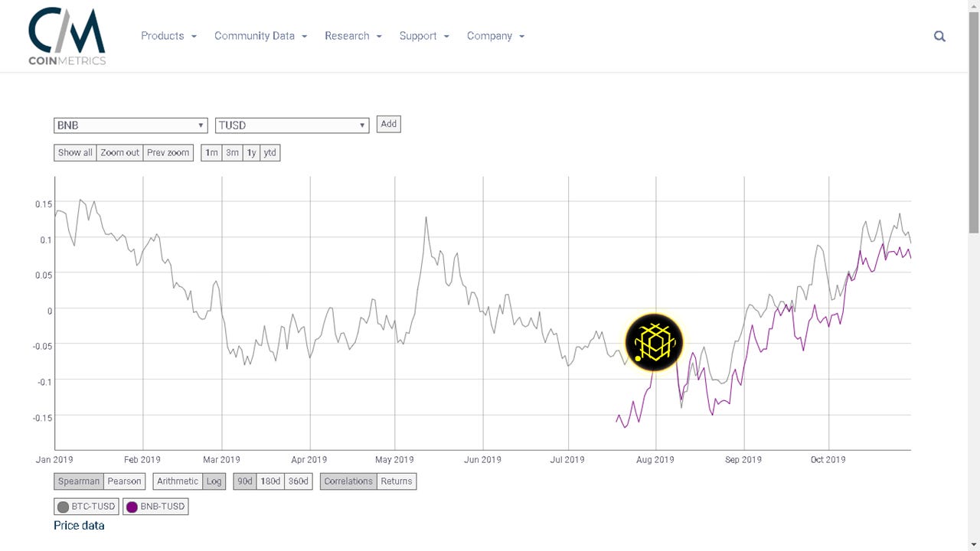Set range to ytd
The image size is (980, 551).
[x=269, y=153]
